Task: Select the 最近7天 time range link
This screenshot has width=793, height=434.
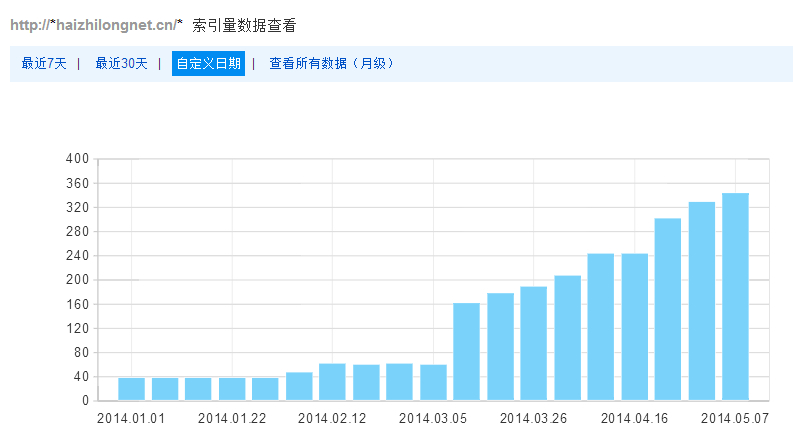Action: tap(44, 64)
